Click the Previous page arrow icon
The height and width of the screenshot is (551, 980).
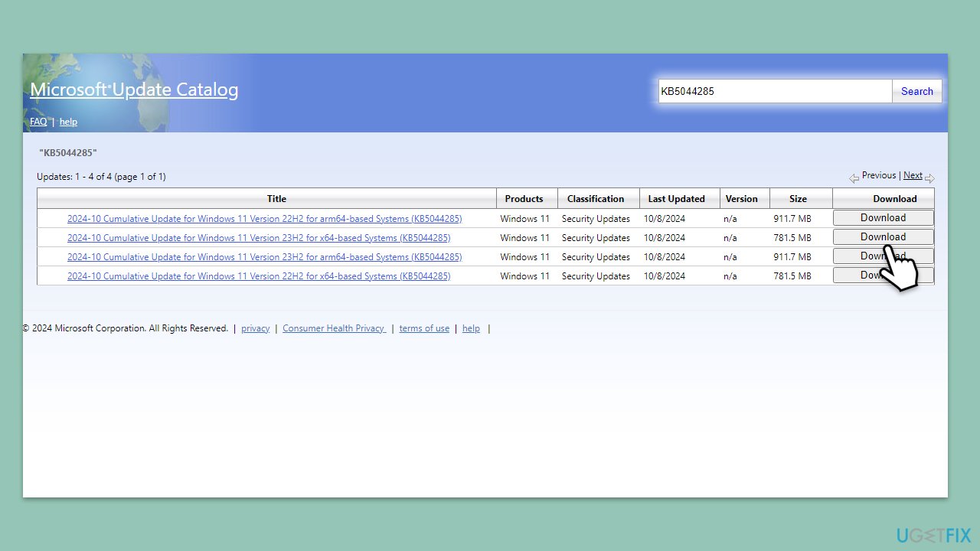click(x=854, y=178)
